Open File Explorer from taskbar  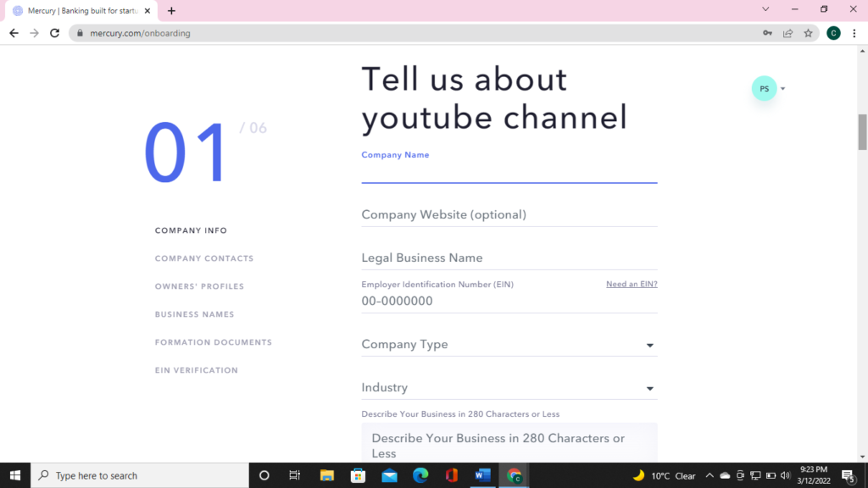tap(326, 475)
